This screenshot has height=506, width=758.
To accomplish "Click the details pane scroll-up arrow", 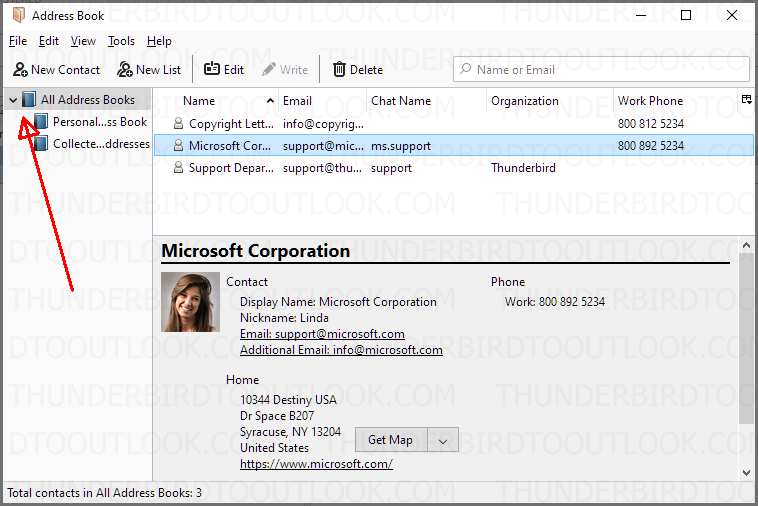I will click(x=746, y=246).
